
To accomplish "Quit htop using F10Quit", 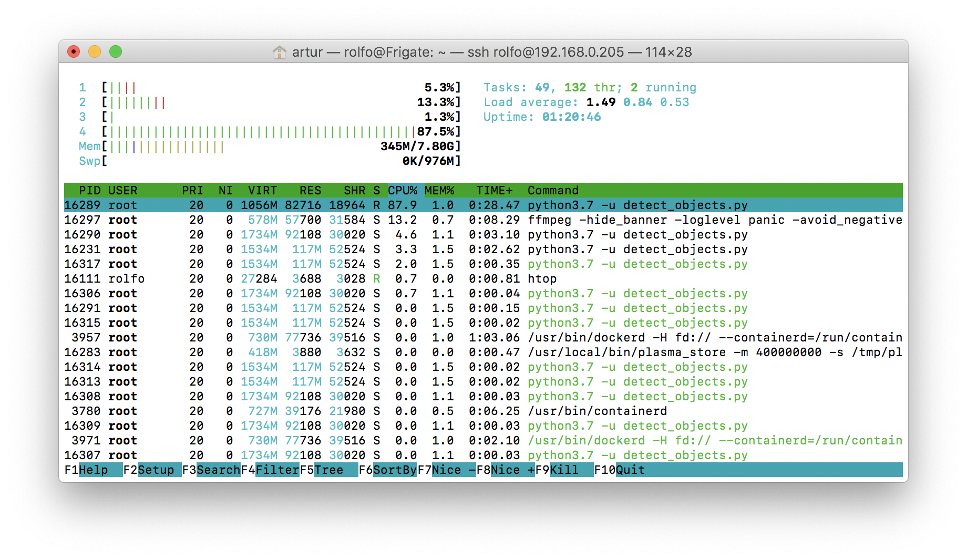I will coord(623,470).
